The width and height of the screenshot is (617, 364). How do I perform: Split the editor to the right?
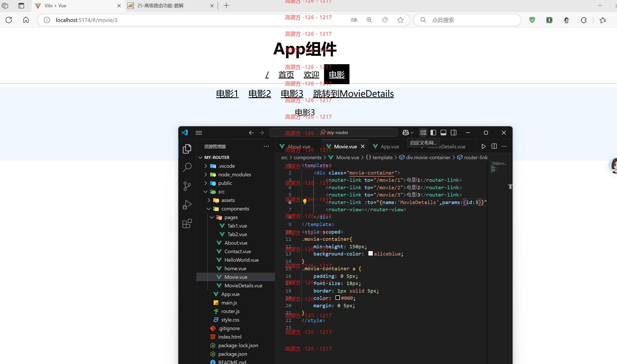click(x=494, y=146)
